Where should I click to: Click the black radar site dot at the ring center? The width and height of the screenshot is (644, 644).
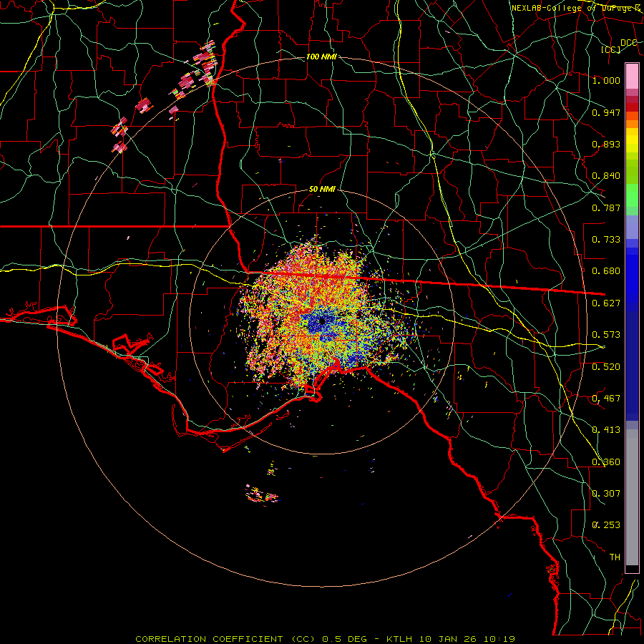(322, 321)
